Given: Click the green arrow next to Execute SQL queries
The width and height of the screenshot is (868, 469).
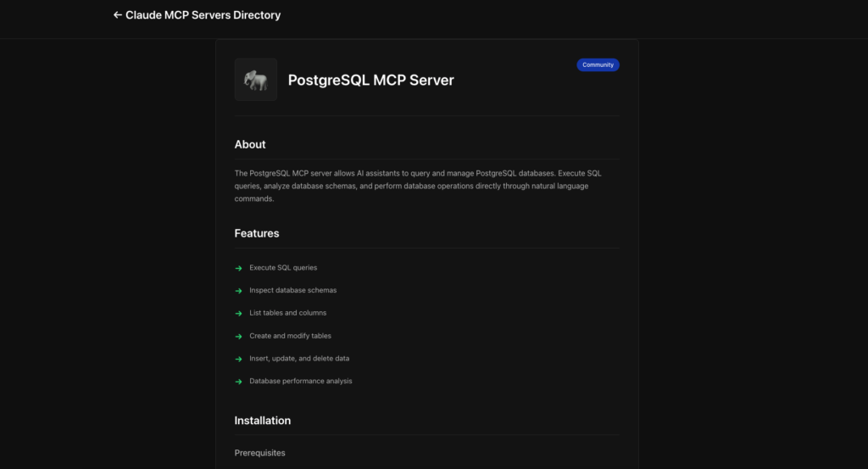Looking at the screenshot, I should tap(239, 268).
